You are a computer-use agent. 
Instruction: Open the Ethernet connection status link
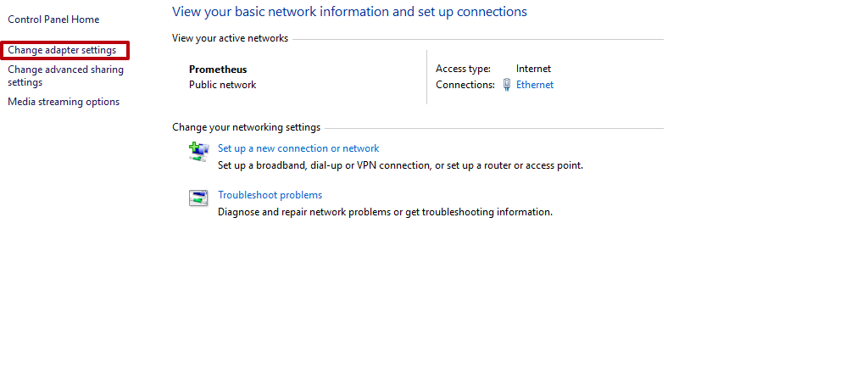[535, 85]
